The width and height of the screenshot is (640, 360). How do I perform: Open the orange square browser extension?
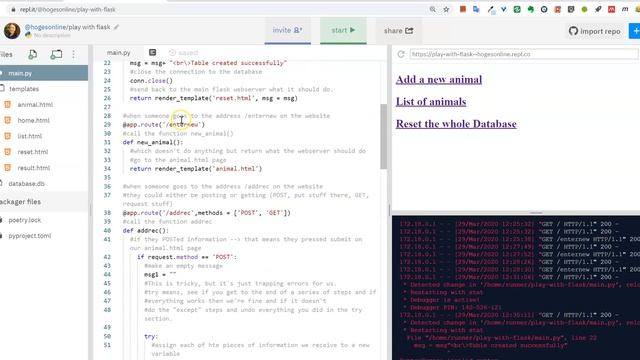tap(463, 9)
